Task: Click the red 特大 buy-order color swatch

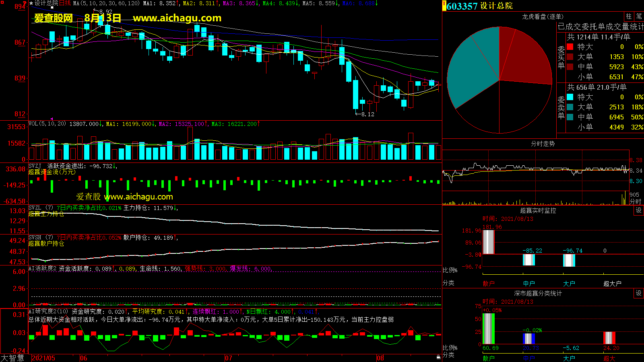Action: [570, 47]
